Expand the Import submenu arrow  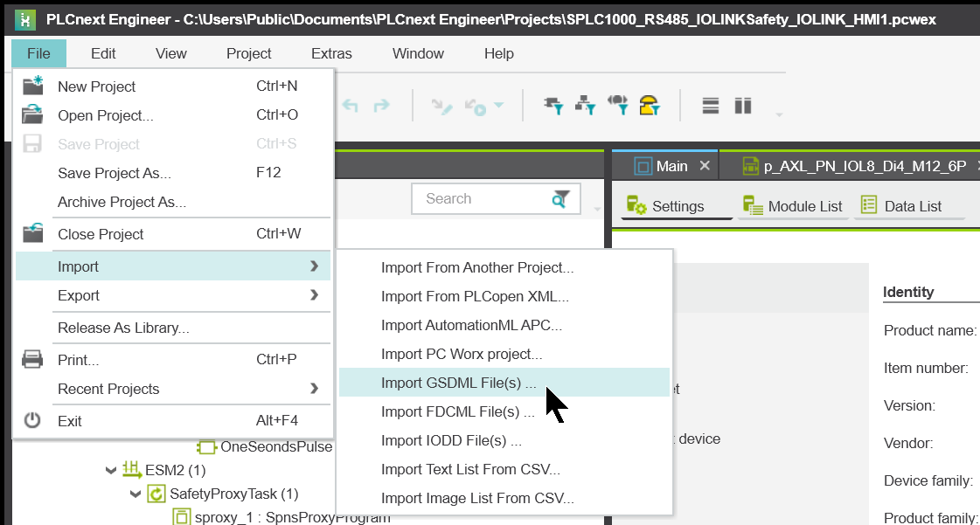click(314, 266)
